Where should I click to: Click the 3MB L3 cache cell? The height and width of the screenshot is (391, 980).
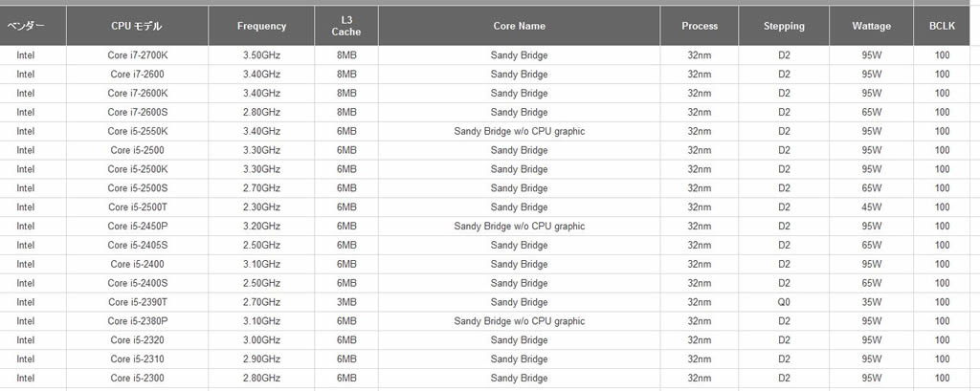(x=346, y=302)
